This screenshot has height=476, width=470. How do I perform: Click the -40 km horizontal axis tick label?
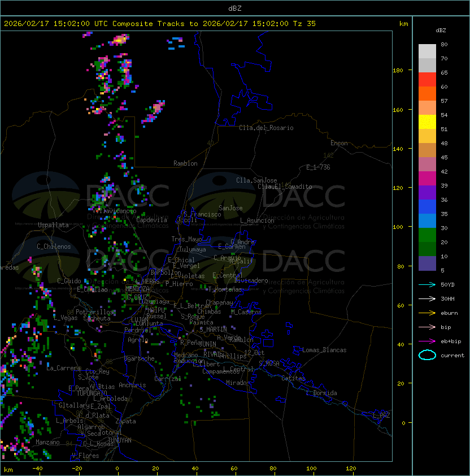[37, 469]
